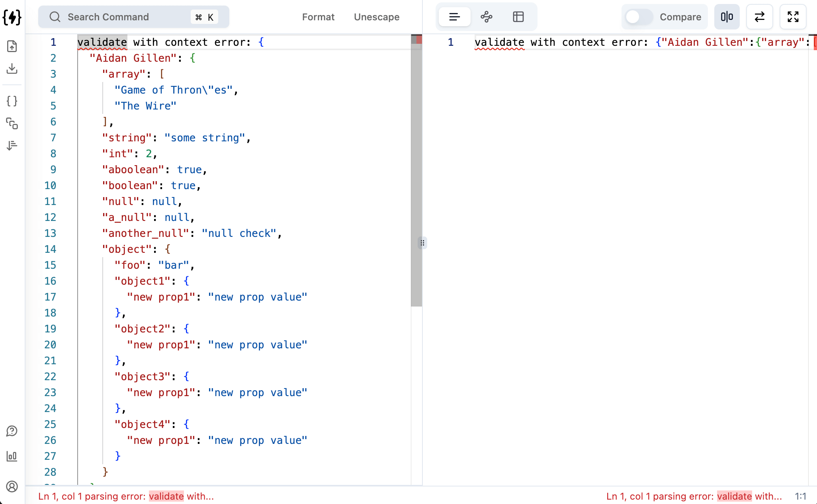Click the swap panels arrows icon

759,17
